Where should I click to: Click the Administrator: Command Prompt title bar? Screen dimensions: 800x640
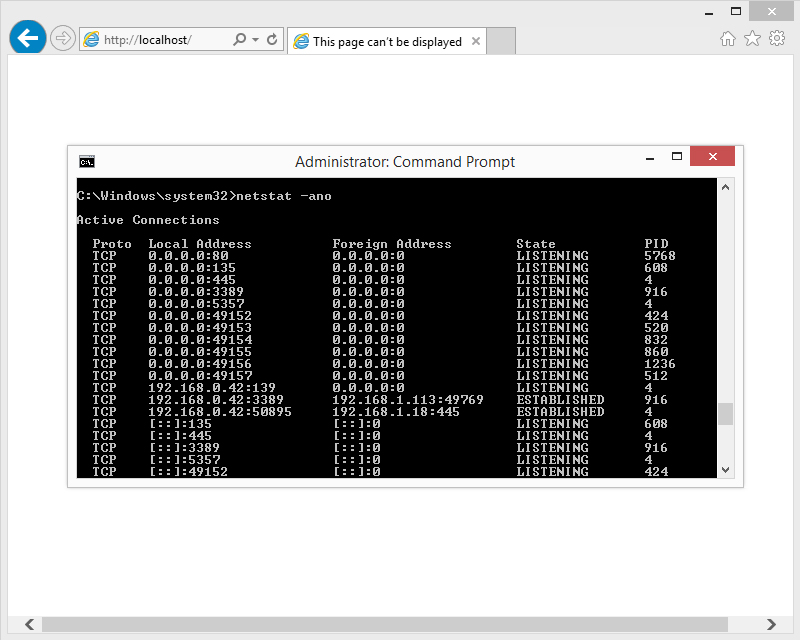[x=405, y=162]
